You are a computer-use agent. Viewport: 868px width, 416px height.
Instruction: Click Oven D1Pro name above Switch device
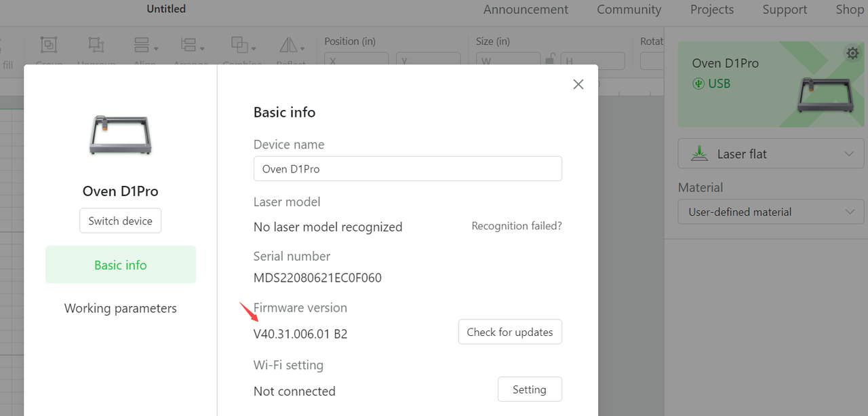click(x=121, y=191)
